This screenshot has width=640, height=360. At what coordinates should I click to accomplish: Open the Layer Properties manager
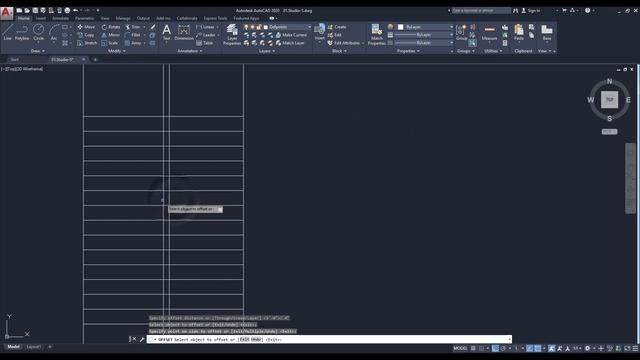(x=232, y=34)
